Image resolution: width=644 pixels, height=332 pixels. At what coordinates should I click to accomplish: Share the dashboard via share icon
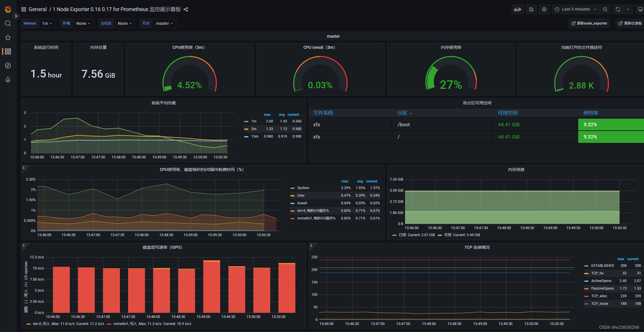point(186,9)
